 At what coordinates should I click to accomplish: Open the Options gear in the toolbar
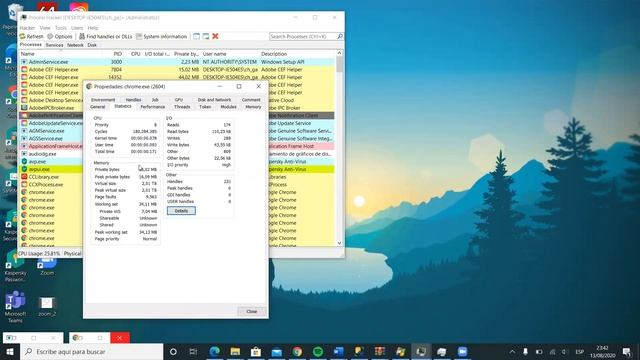coord(60,36)
